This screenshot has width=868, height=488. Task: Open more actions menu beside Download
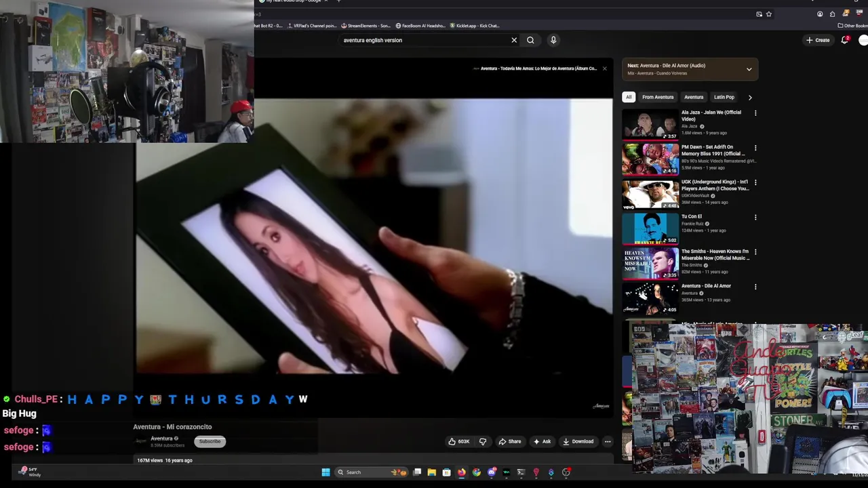(x=608, y=441)
